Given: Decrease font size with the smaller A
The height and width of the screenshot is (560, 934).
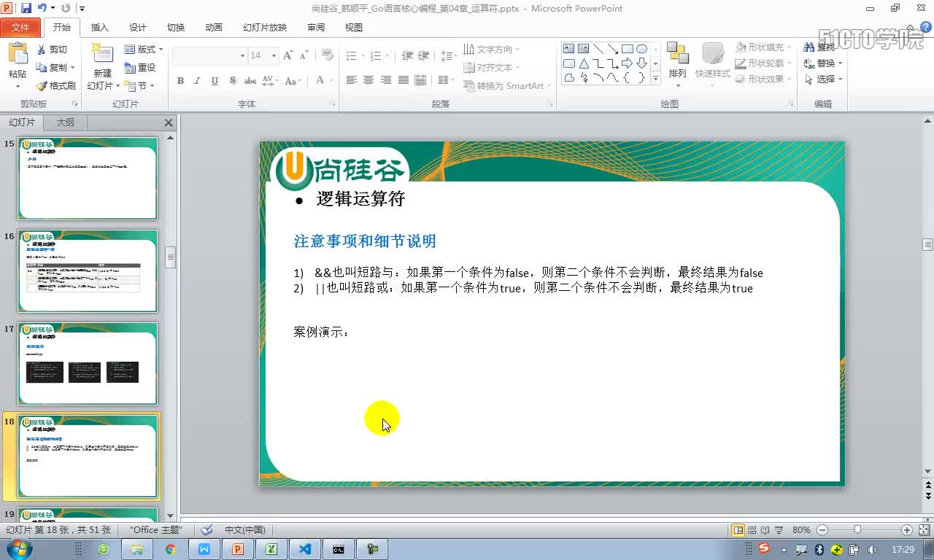Looking at the screenshot, I should (x=304, y=55).
